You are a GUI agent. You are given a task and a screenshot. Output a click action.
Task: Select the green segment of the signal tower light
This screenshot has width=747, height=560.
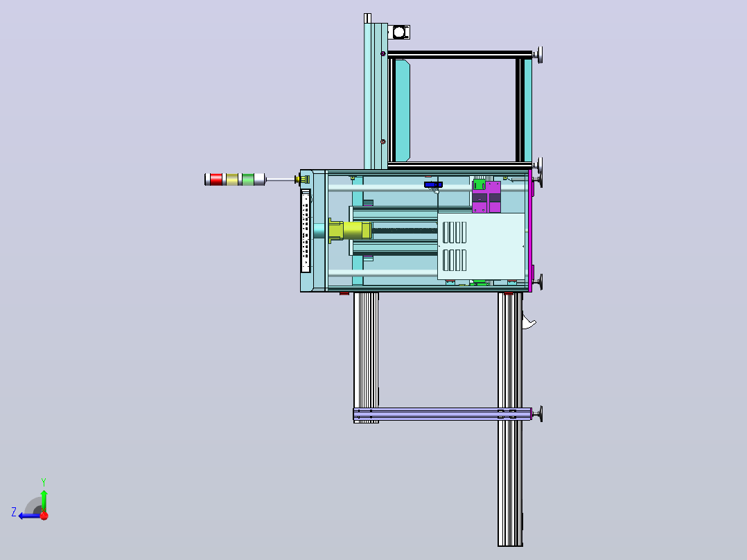(248, 180)
